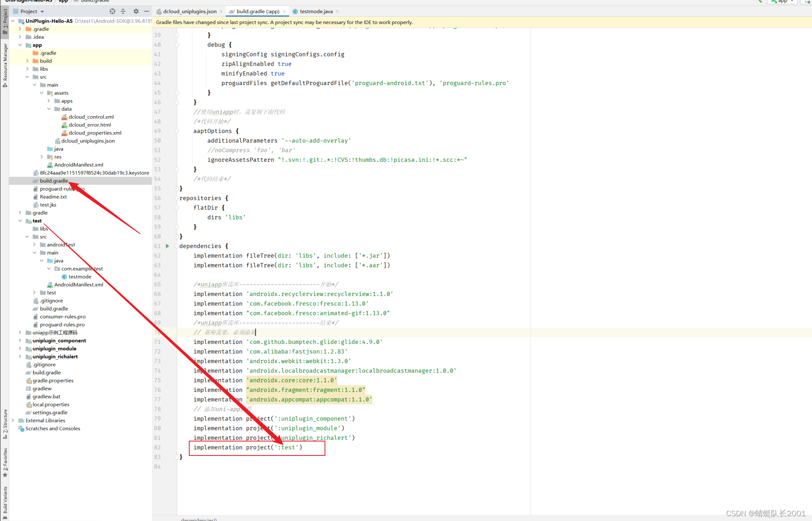The image size is (812, 521).
Task: Open the Structure side panel
Action: [5, 424]
